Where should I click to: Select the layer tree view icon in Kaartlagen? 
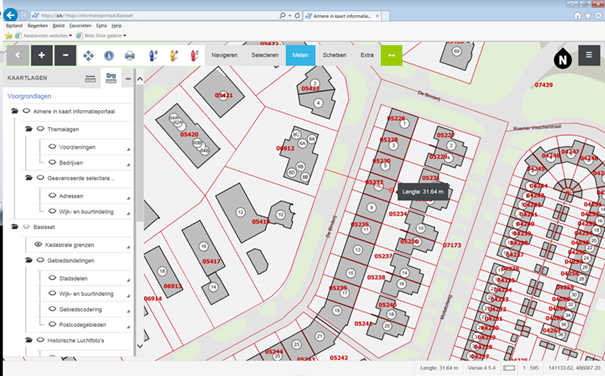(x=111, y=78)
